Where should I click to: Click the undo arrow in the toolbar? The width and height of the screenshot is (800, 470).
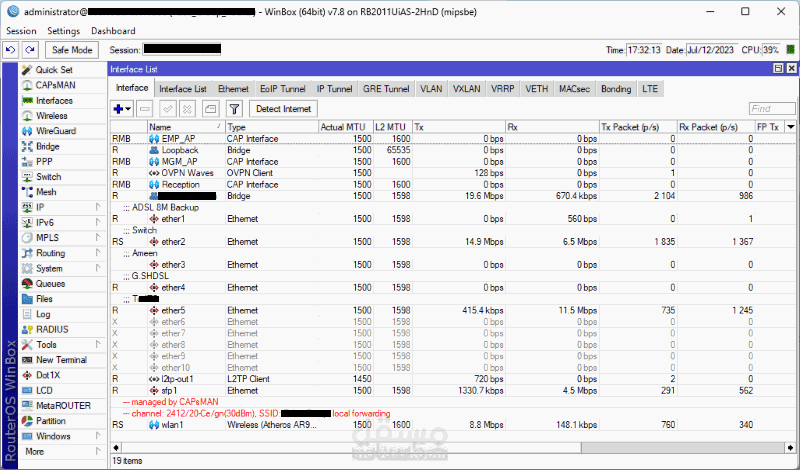coord(11,50)
